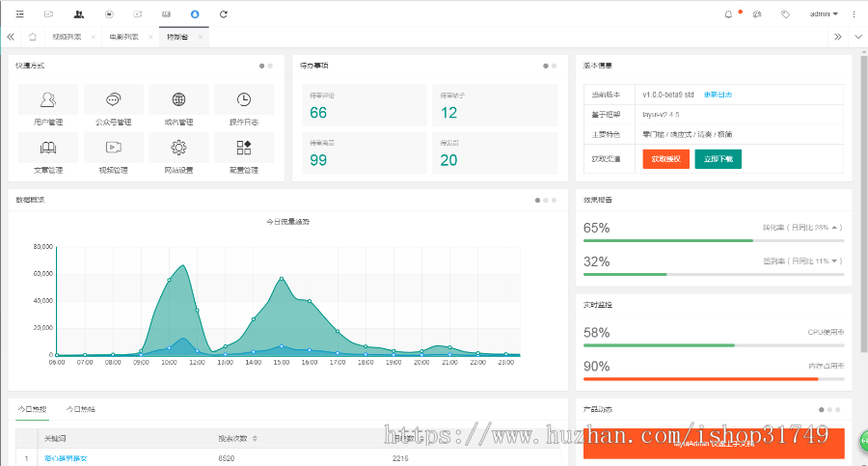The width and height of the screenshot is (868, 466).
Task: Select first carousel dot in 快捷方式 panel
Action: [261, 66]
